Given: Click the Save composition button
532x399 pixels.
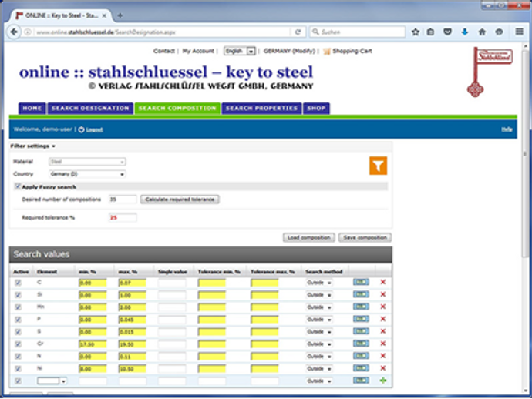Looking at the screenshot, I should (365, 238).
